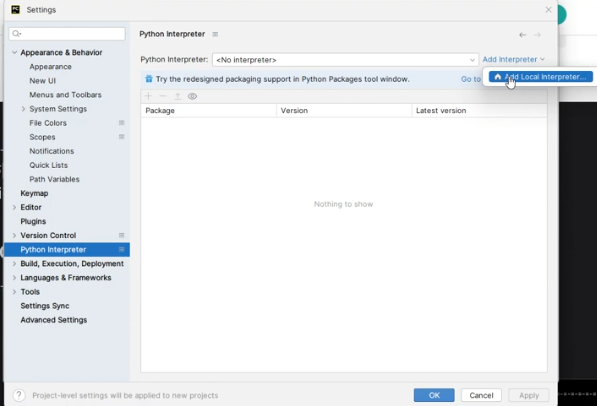The width and height of the screenshot is (597, 406).
Task: Click into the settings search field
Action: pos(67,34)
